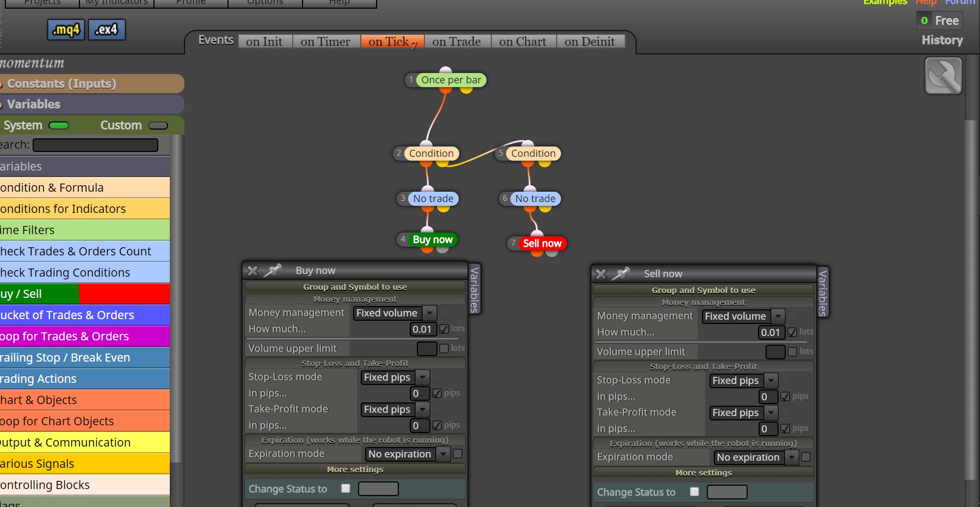Click the variables search input field
The width and height of the screenshot is (980, 507).
[95, 145]
